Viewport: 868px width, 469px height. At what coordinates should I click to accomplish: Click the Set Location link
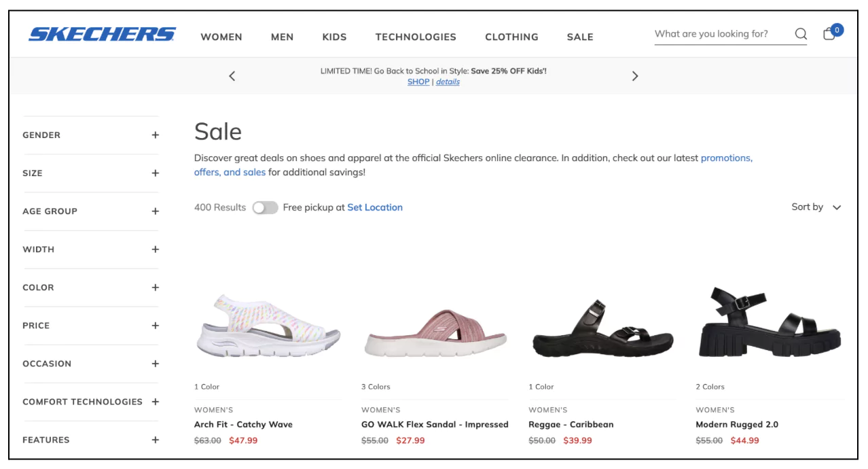[x=375, y=207]
